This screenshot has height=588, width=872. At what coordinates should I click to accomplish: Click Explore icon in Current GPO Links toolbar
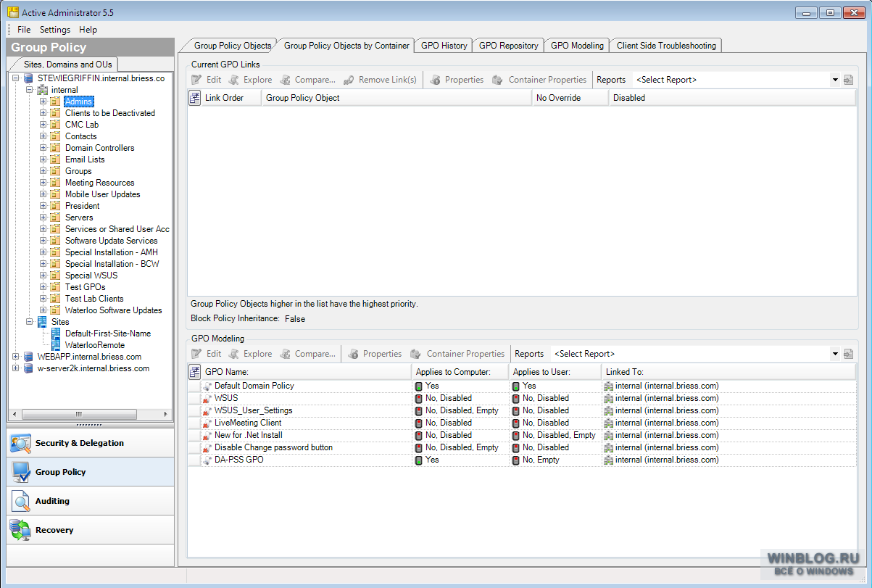(x=234, y=80)
